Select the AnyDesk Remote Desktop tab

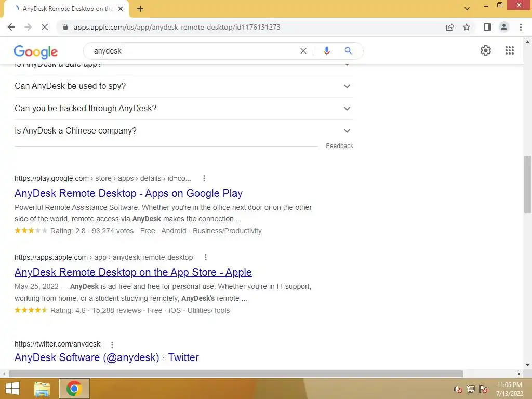click(66, 9)
